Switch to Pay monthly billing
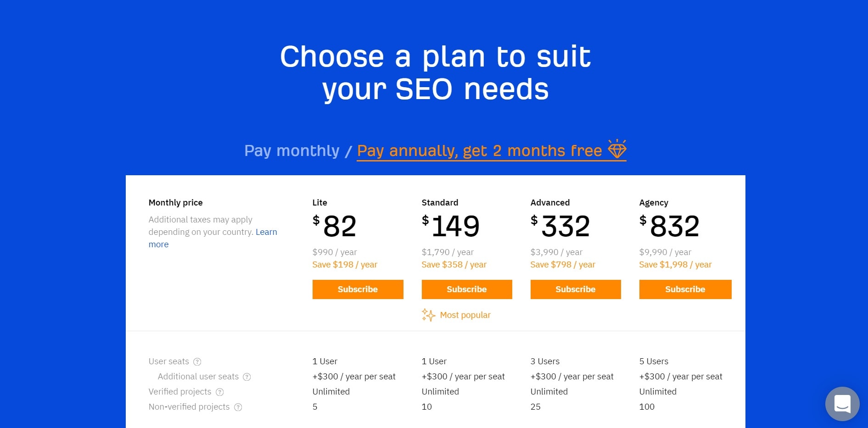 (x=292, y=150)
